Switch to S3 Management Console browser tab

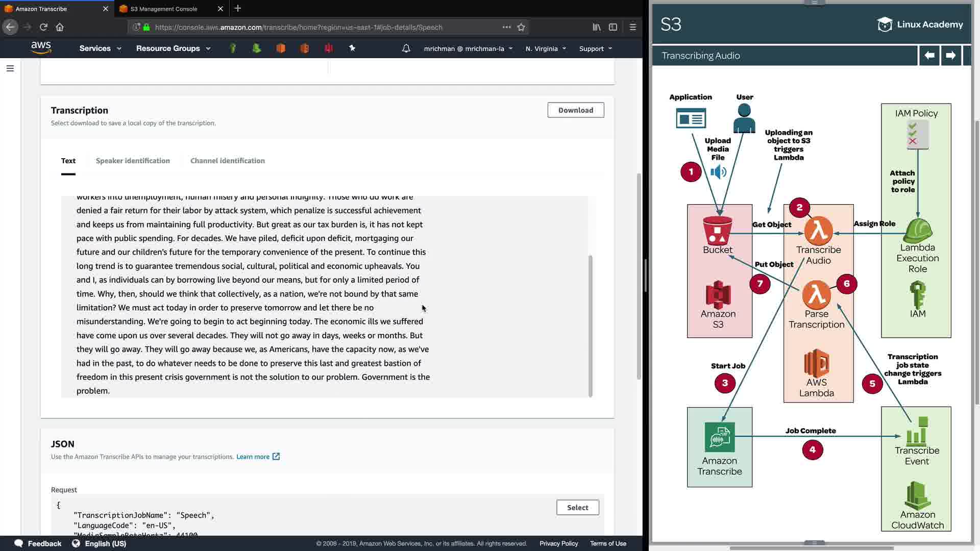pos(164,9)
